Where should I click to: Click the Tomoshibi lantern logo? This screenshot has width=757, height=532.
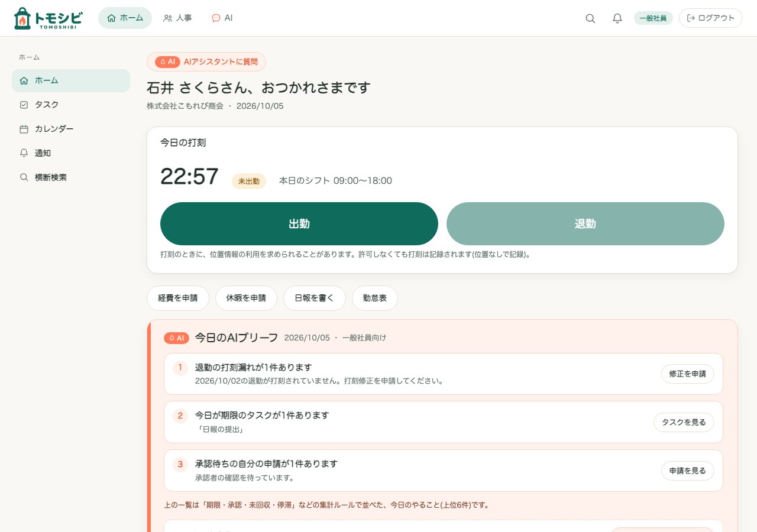pos(48,18)
